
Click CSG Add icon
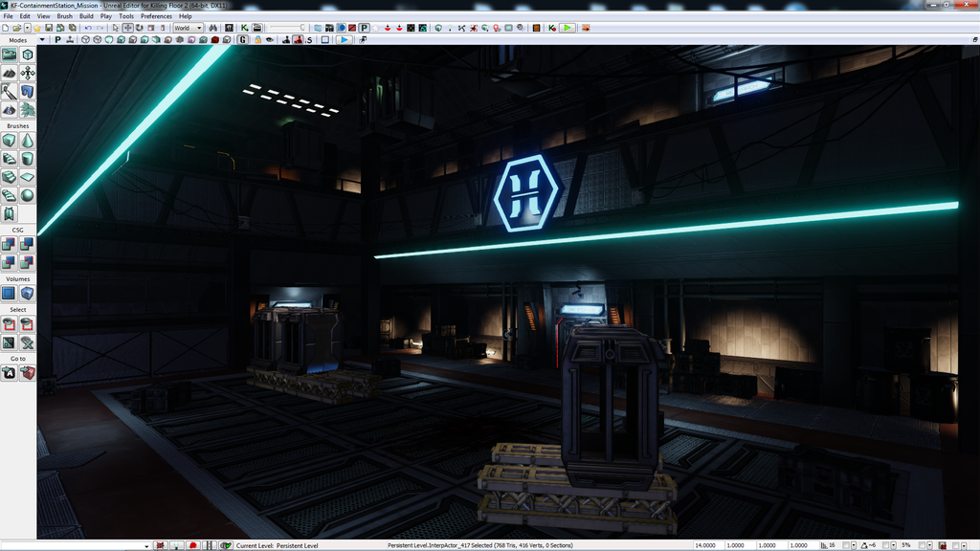(9, 244)
